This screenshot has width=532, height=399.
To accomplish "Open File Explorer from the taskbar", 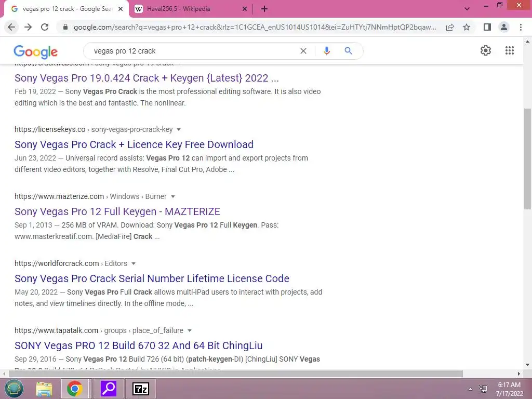I will tap(45, 389).
